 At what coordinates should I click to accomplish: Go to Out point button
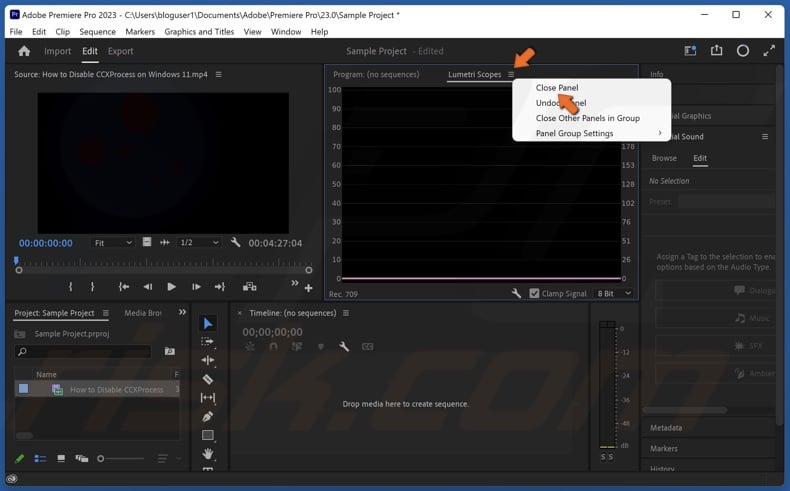tap(220, 287)
